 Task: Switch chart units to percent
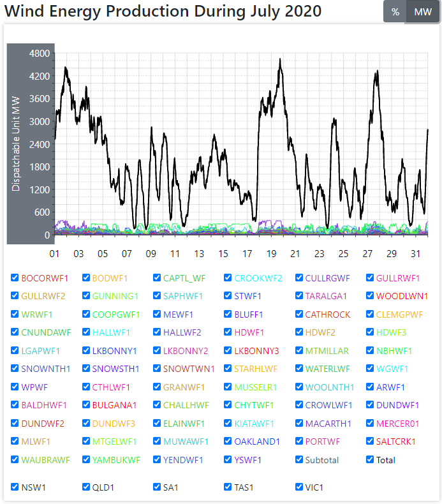pyautogui.click(x=395, y=12)
